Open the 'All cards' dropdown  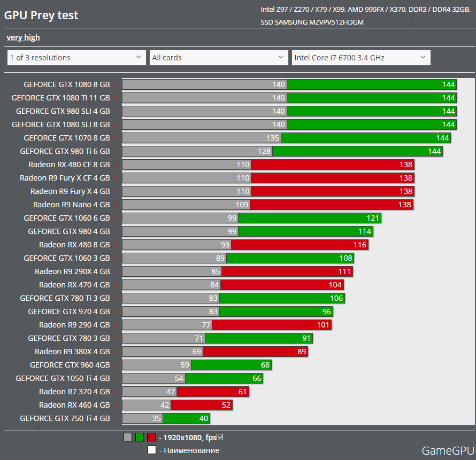pyautogui.click(x=219, y=58)
